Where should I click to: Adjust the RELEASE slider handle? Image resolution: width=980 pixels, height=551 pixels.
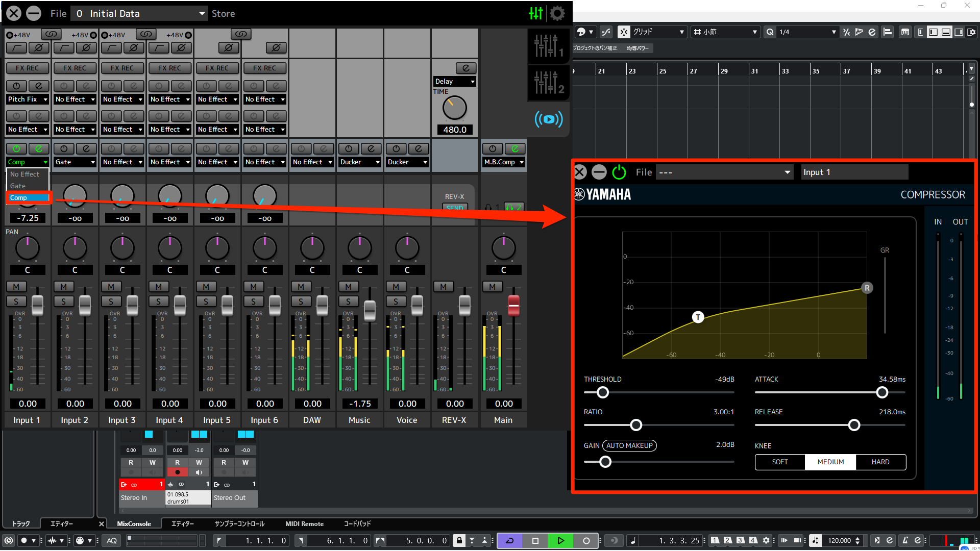[x=854, y=425]
